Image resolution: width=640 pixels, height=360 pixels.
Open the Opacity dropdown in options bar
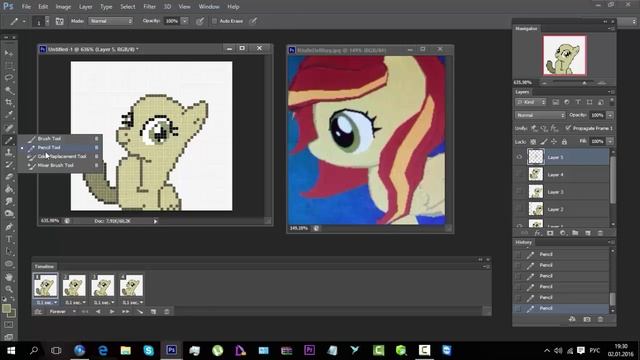[184, 21]
